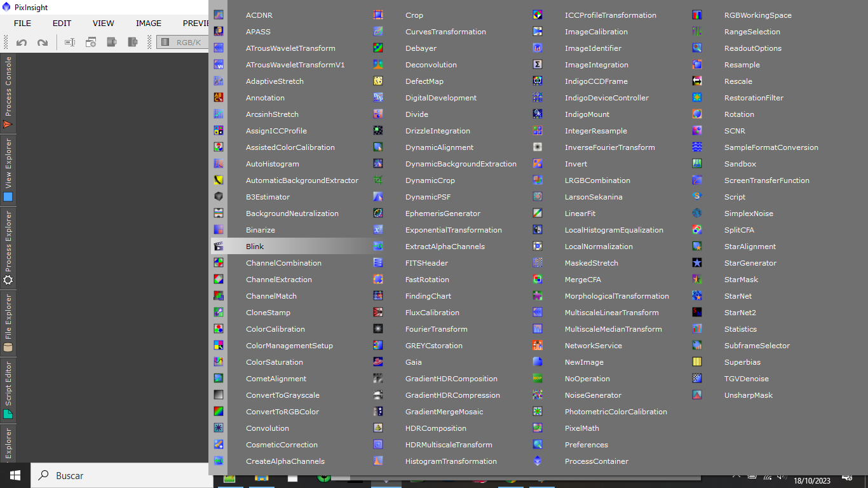Image resolution: width=868 pixels, height=488 pixels.
Task: Click the Script process icon
Action: click(x=697, y=196)
